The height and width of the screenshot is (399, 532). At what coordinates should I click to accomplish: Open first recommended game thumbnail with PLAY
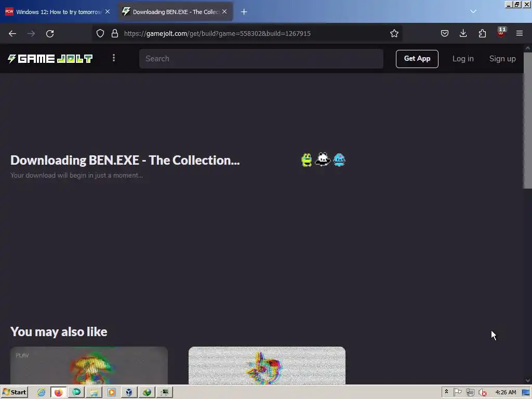click(89, 365)
